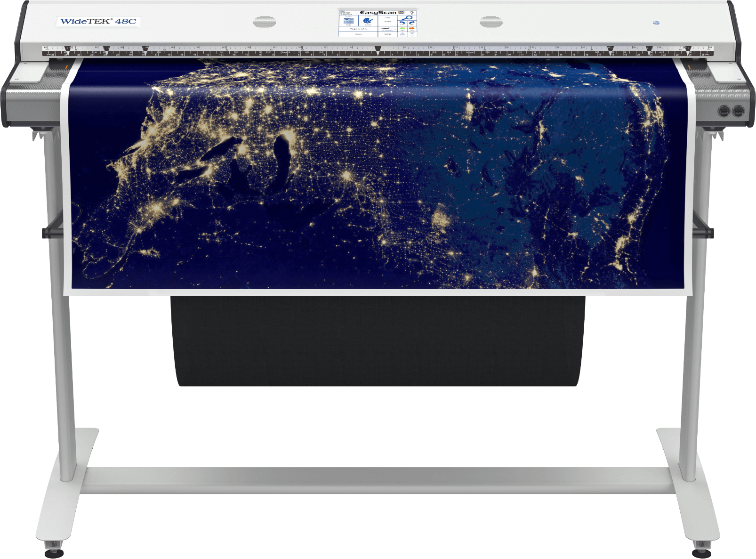Tap the question mark help icon
The height and width of the screenshot is (559, 756).
(x=412, y=13)
